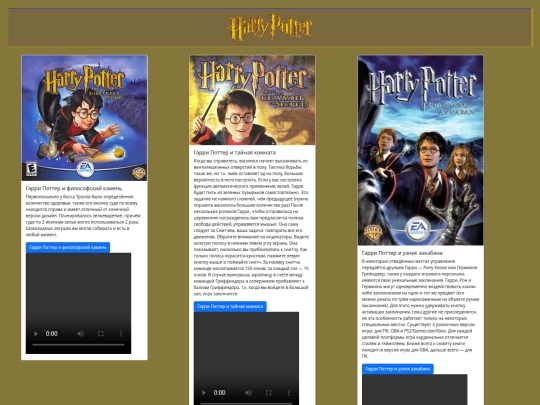Open three-dot menu on second video
Screen dimensions: 540x405
point(289,393)
